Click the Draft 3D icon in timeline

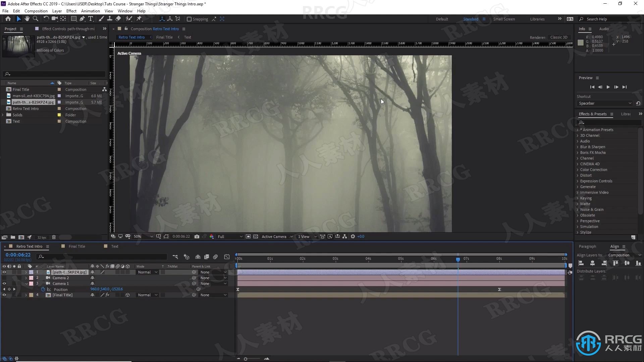coord(186,257)
